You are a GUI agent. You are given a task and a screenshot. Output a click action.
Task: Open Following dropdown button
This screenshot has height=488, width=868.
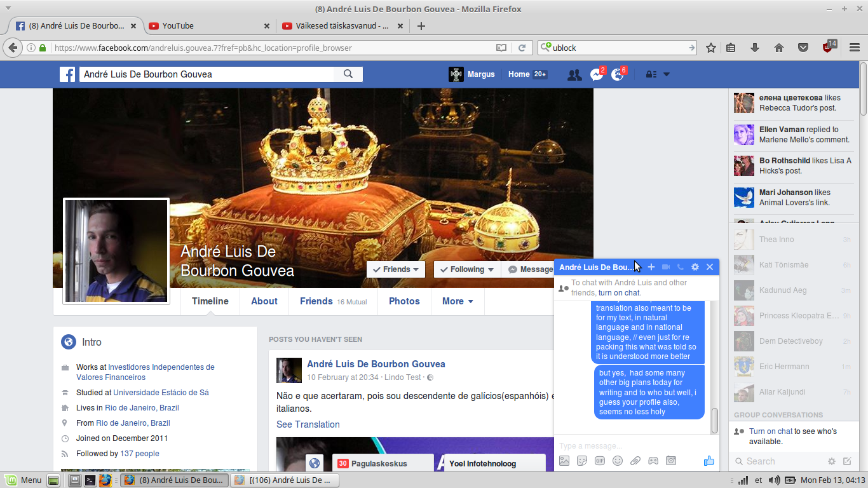click(x=467, y=269)
